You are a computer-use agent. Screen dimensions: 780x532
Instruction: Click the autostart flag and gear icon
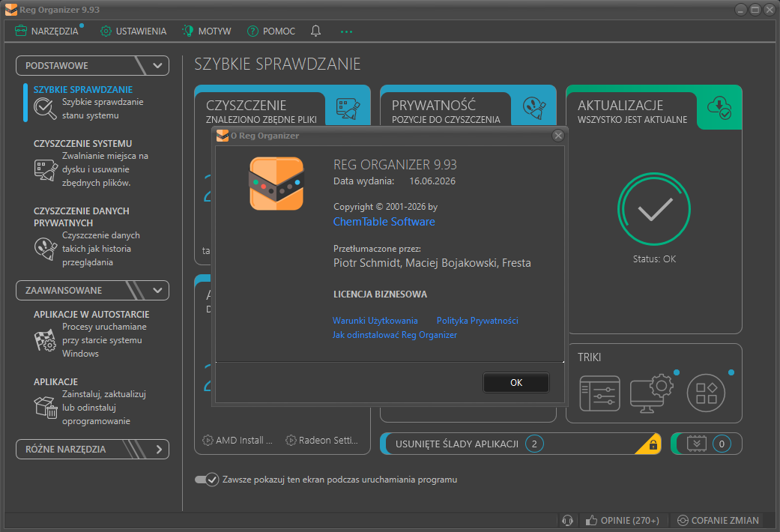45,340
